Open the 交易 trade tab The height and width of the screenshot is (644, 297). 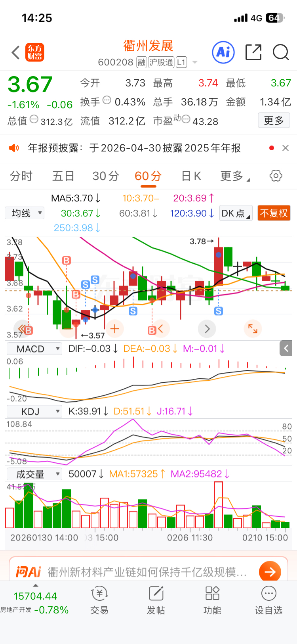coord(99,600)
